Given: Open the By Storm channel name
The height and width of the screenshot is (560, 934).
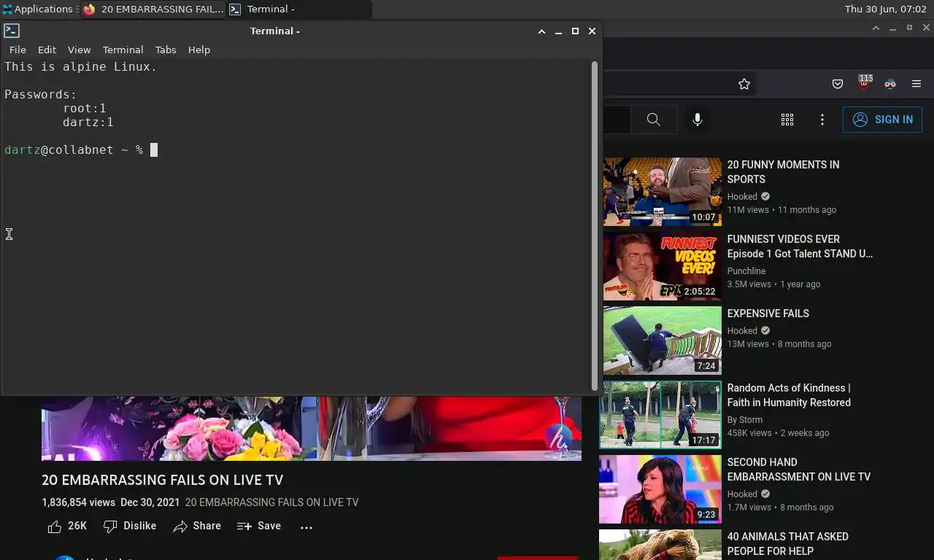Looking at the screenshot, I should (745, 420).
